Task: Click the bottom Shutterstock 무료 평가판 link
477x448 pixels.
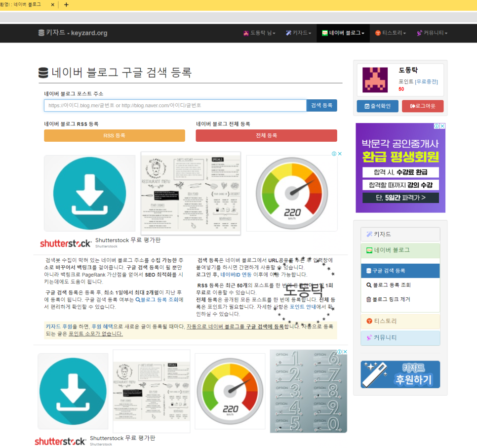Action: (x=122, y=438)
